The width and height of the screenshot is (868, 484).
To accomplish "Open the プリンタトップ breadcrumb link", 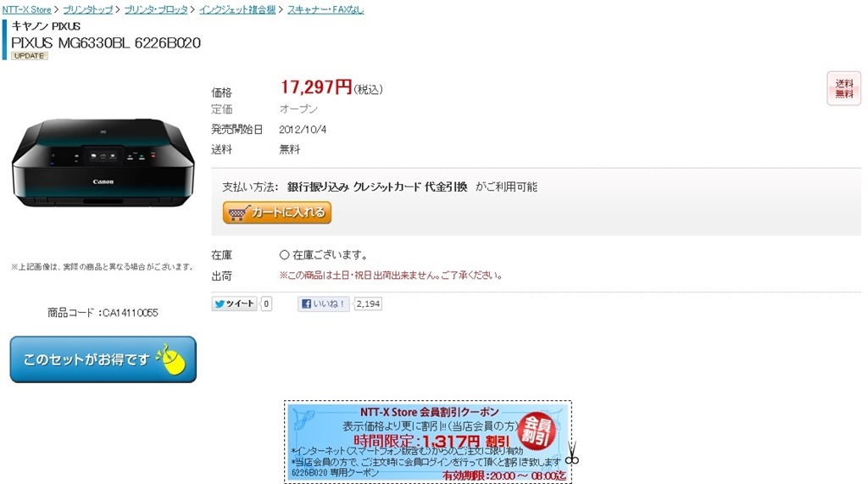I will pos(88,9).
